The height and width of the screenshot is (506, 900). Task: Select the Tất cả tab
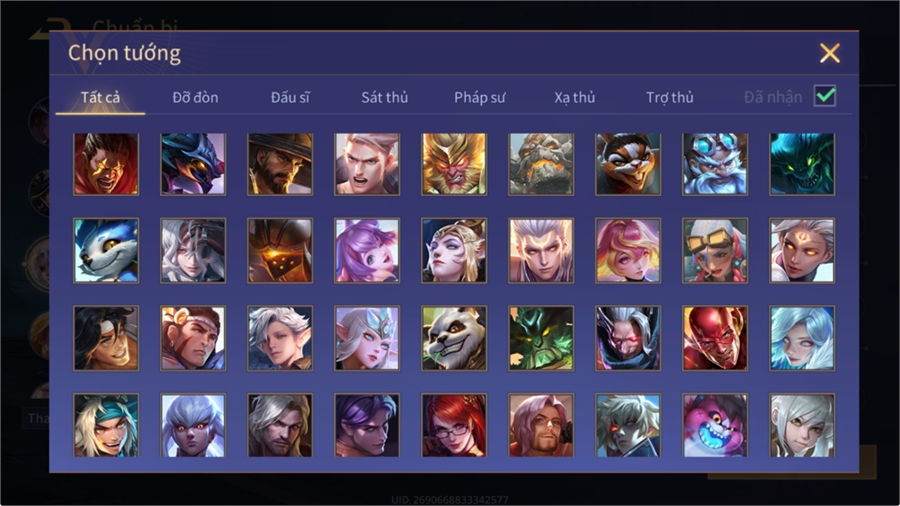(x=100, y=98)
